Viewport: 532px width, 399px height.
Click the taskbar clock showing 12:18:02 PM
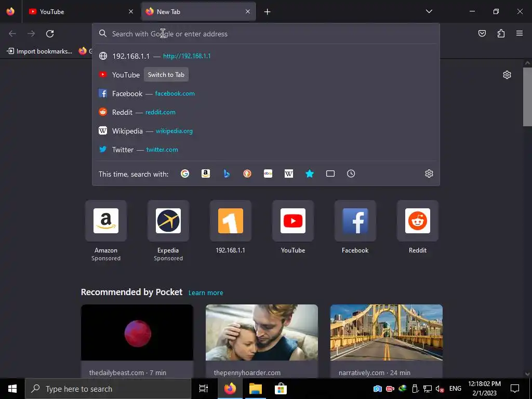point(485,389)
